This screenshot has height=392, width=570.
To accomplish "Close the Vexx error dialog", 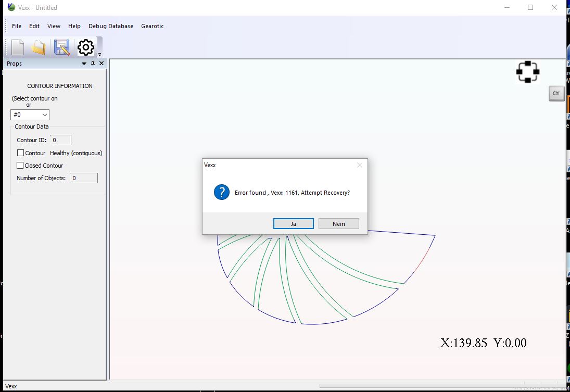I will pos(359,165).
